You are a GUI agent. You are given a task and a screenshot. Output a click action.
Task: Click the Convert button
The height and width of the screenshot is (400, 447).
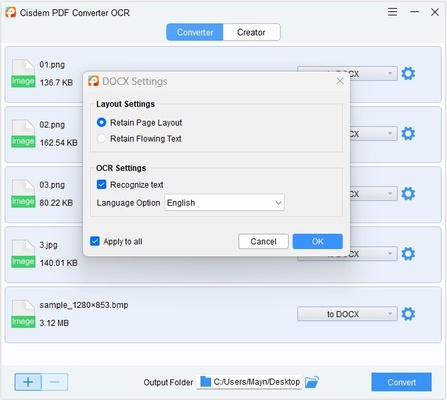(x=401, y=382)
